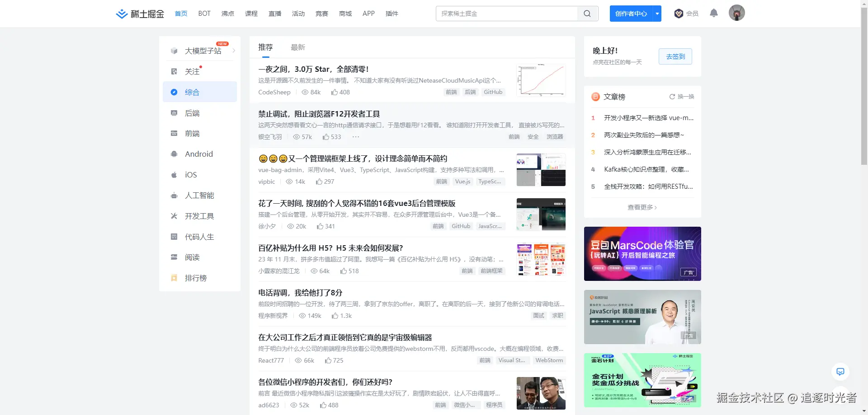Click the 探索稀土掘金 search field

click(507, 14)
